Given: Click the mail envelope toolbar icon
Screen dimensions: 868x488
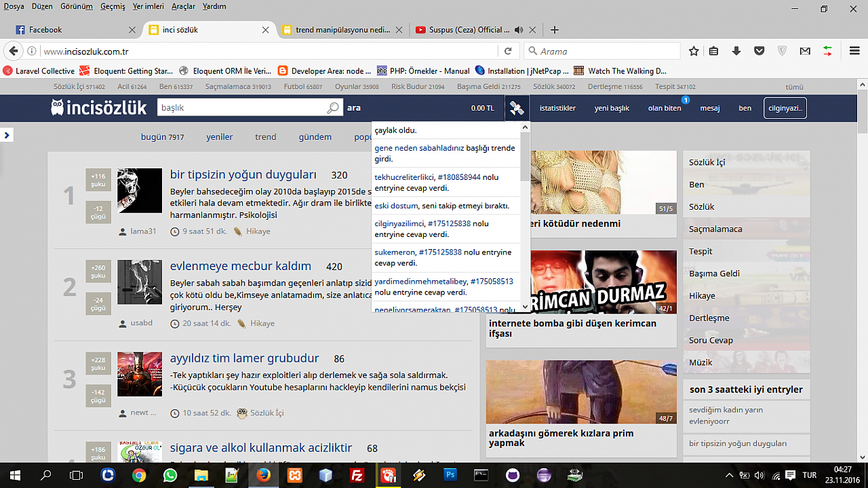Looking at the screenshot, I should coord(805,51).
